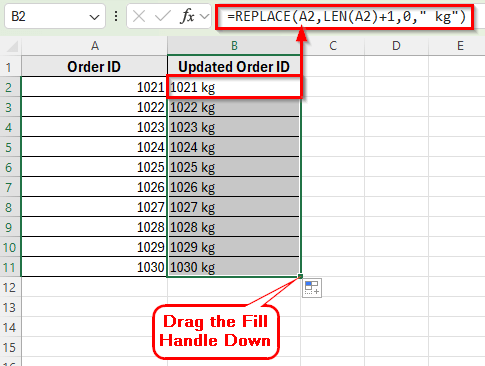Expand the dropdown chevron beside the fx icon
Screen dimensions: 485x366
point(204,16)
